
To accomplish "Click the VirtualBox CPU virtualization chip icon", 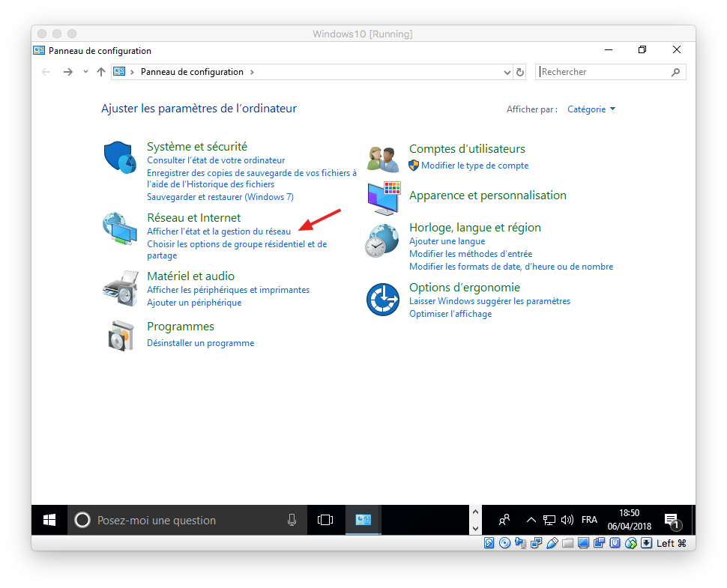I will [615, 543].
